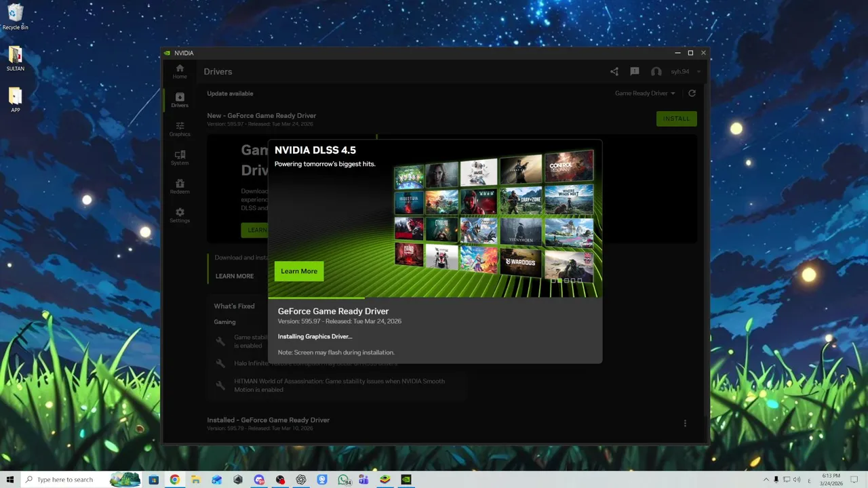Click 'New - GeForce Game Ready Driver' title
This screenshot has width=868, height=488.
tap(262, 115)
